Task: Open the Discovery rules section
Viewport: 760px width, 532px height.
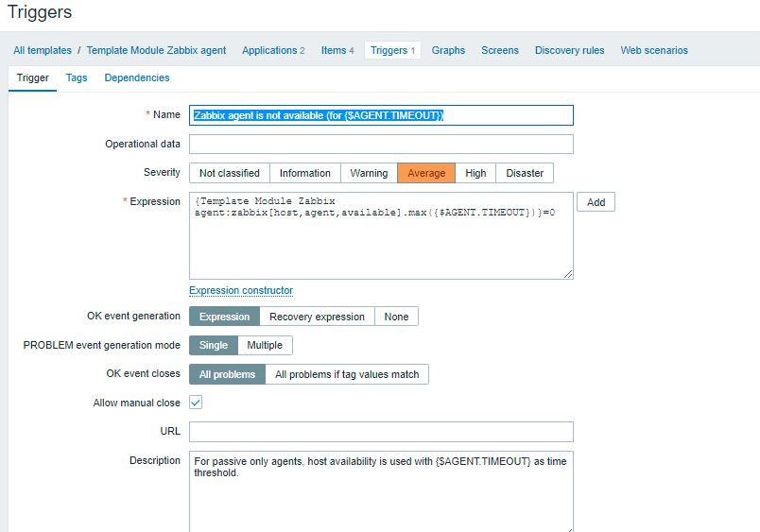Action: click(569, 50)
